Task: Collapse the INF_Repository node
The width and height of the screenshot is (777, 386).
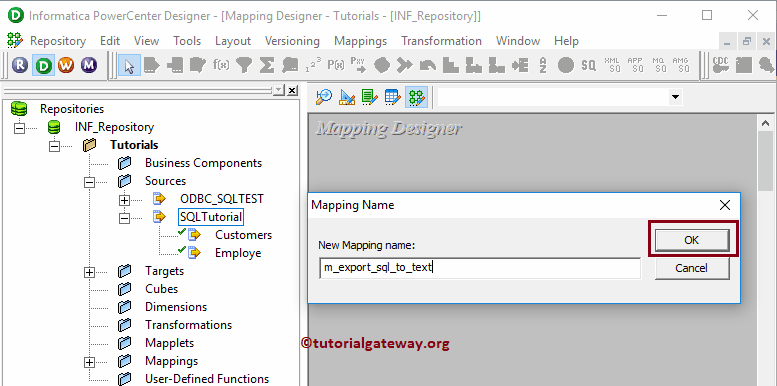Action: (19, 128)
